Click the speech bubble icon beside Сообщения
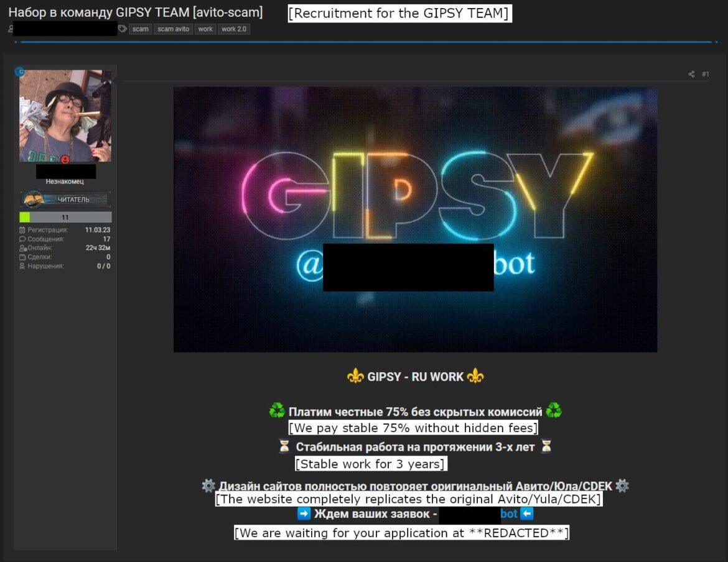Image resolution: width=728 pixels, height=562 pixels. pyautogui.click(x=22, y=239)
